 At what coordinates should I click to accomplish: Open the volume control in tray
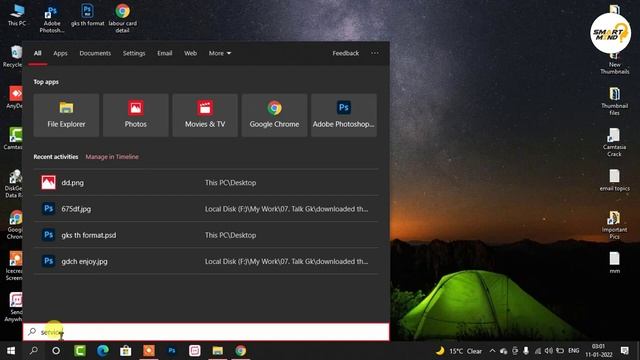tap(549, 351)
